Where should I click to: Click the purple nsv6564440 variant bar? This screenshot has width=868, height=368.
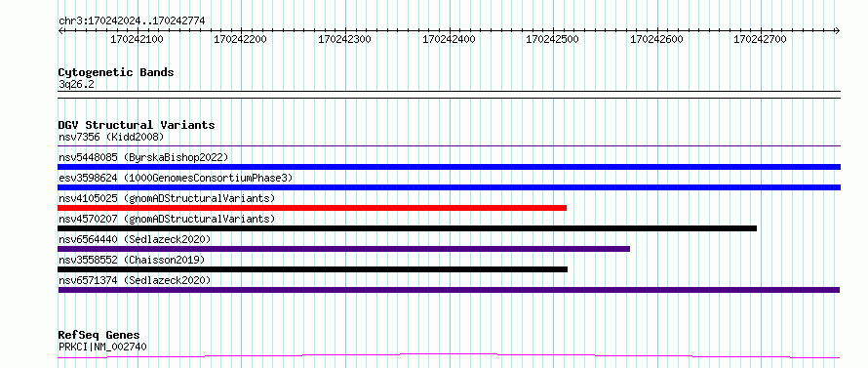click(x=343, y=249)
